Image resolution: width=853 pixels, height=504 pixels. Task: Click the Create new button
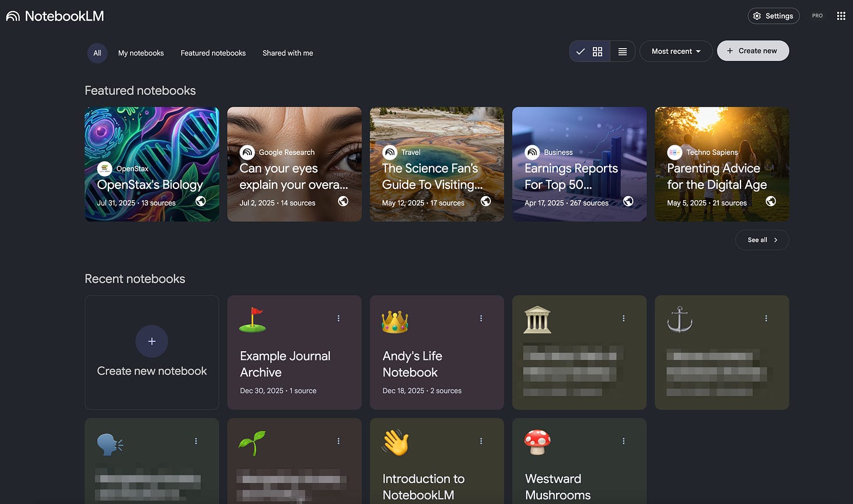click(x=753, y=51)
